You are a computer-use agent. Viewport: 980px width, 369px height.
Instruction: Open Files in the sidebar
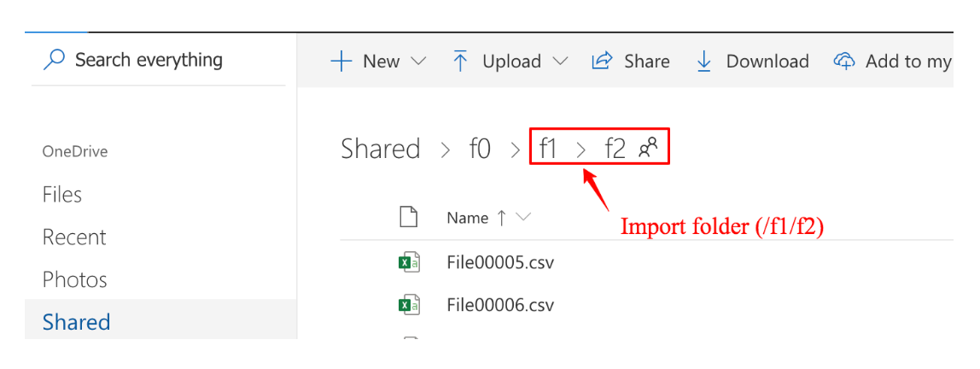point(62,195)
